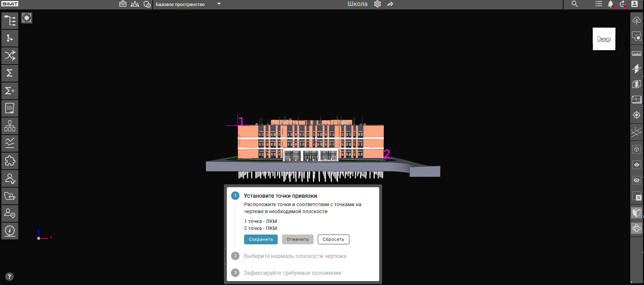Activate the ruler measurement tool
The height and width of the screenshot is (285, 644).
click(x=636, y=54)
